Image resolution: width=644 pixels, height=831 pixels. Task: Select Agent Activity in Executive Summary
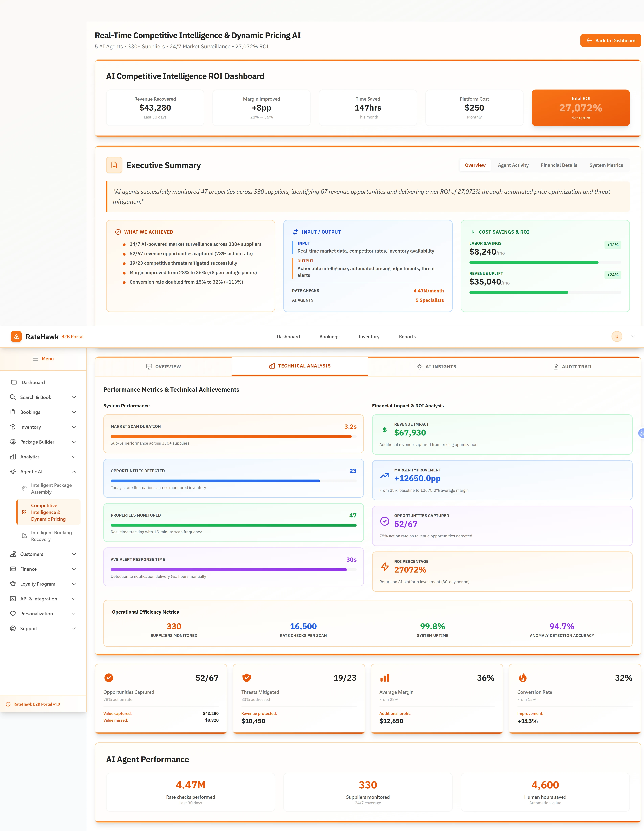click(513, 165)
